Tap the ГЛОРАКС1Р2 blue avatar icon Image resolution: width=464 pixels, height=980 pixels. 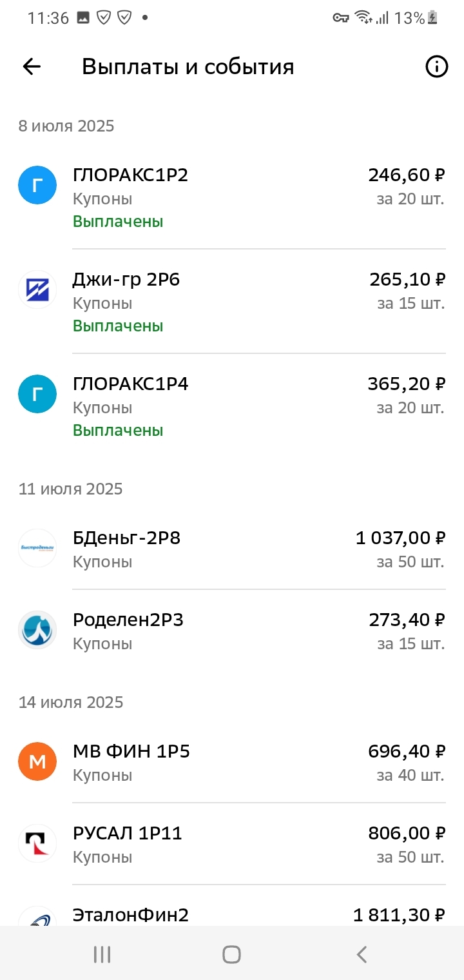(37, 185)
